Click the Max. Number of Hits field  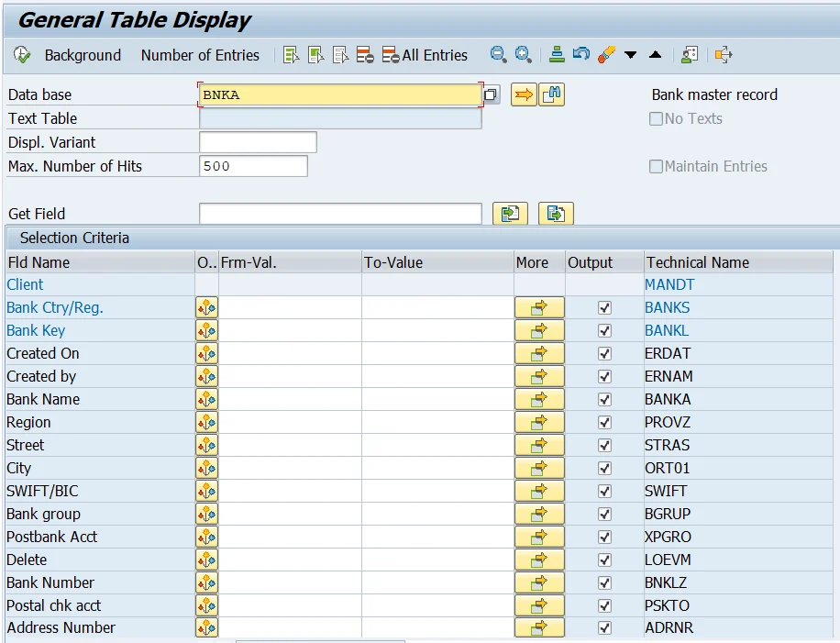pos(253,166)
